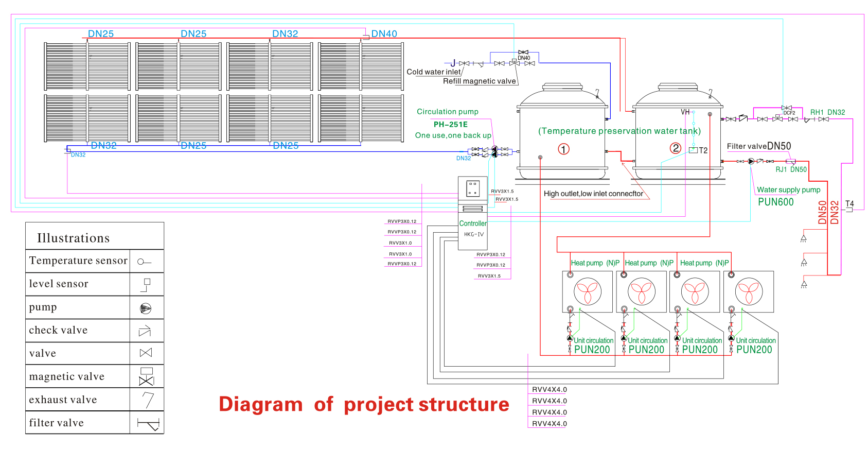Select the PUN600 pump model text

775,202
